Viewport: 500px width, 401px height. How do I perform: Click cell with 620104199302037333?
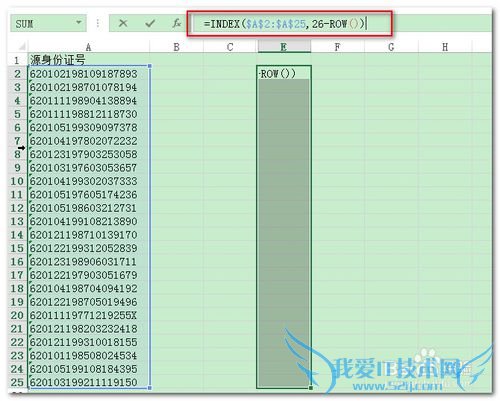(x=89, y=181)
